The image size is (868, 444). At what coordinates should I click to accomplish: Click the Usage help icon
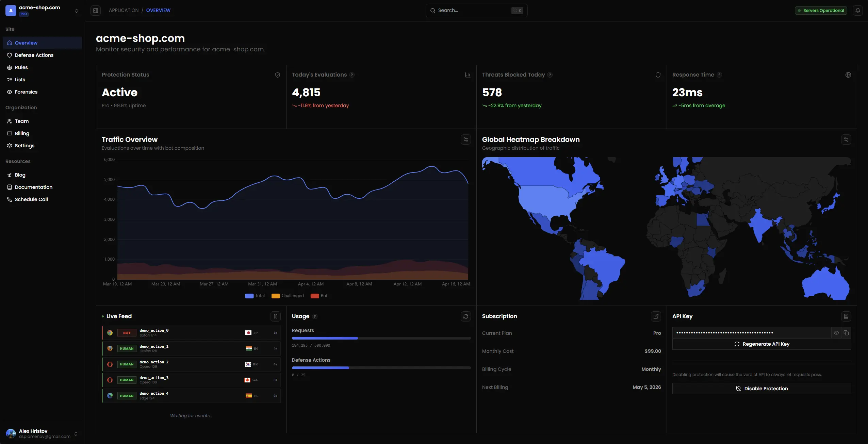315,316
